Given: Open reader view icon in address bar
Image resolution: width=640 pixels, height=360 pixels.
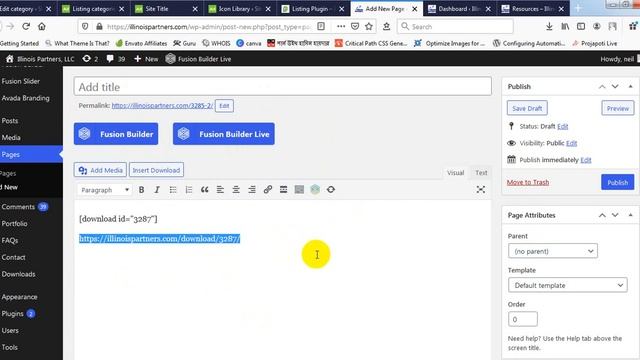Looking at the screenshot, I should coord(321,27).
